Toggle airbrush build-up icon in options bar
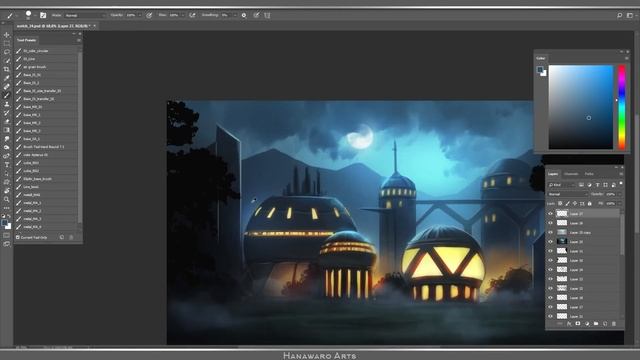The width and height of the screenshot is (640, 360). [x=192, y=15]
